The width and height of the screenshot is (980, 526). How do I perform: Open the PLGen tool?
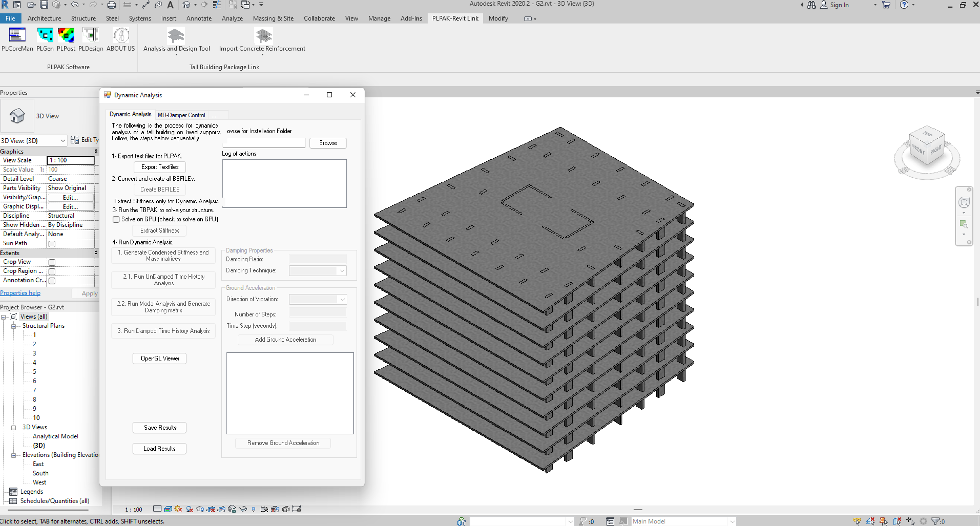tap(45, 40)
